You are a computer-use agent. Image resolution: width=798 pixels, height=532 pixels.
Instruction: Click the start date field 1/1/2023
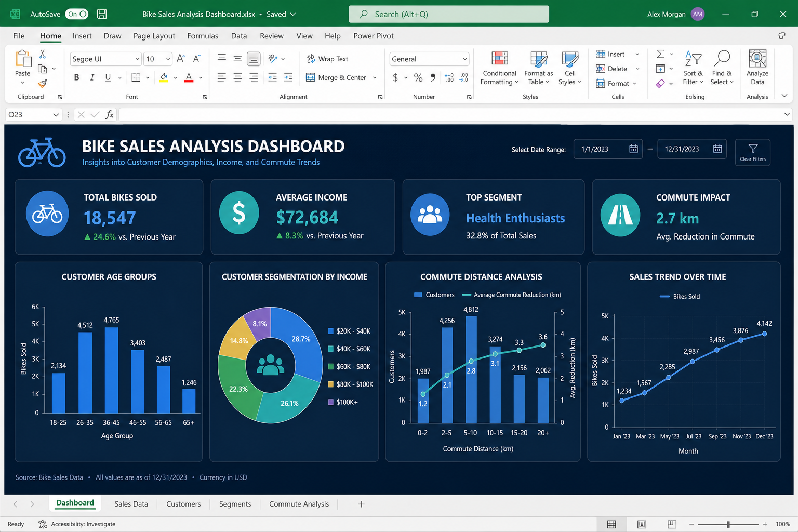tap(608, 149)
